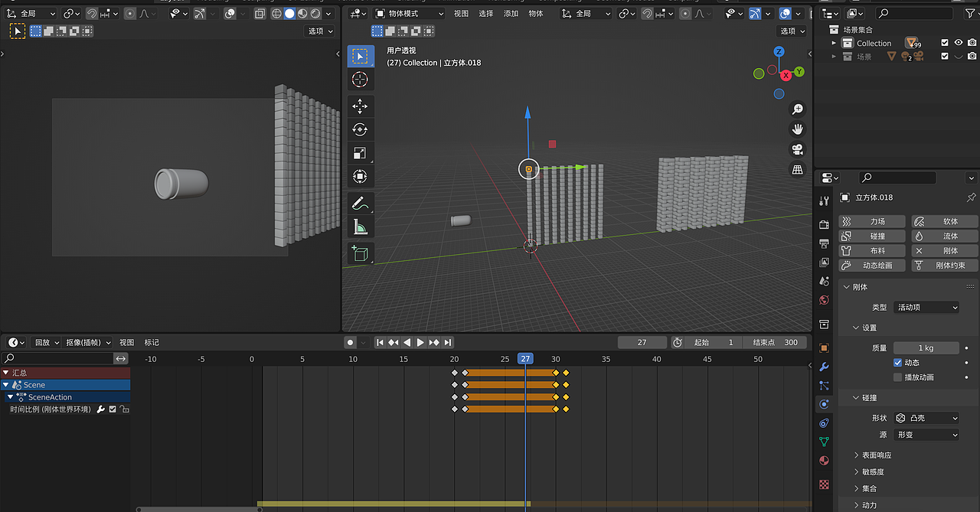Select the Select Box tool in viewport toolbar

361,57
